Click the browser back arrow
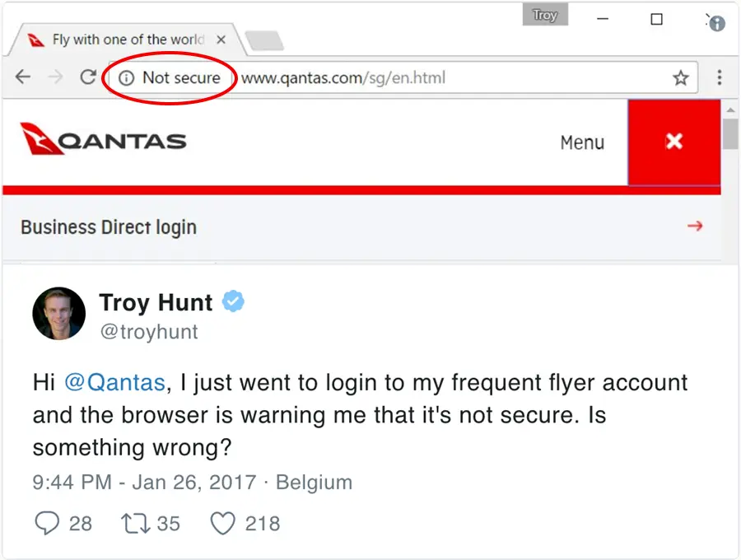The image size is (741, 560). coord(23,77)
